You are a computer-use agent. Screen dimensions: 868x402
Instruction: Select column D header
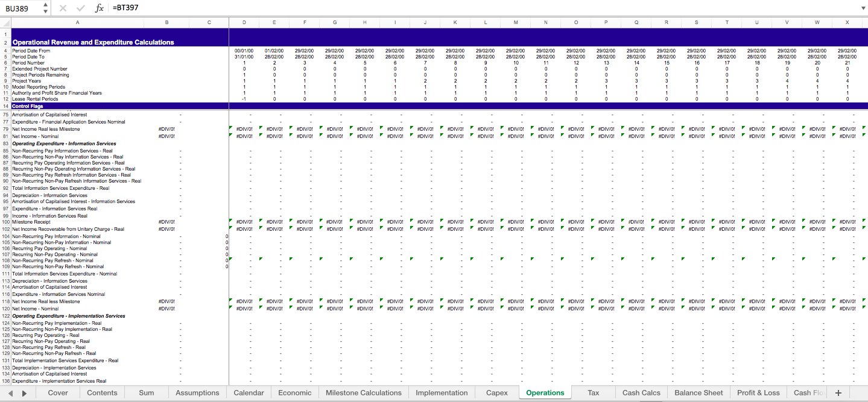click(x=244, y=22)
